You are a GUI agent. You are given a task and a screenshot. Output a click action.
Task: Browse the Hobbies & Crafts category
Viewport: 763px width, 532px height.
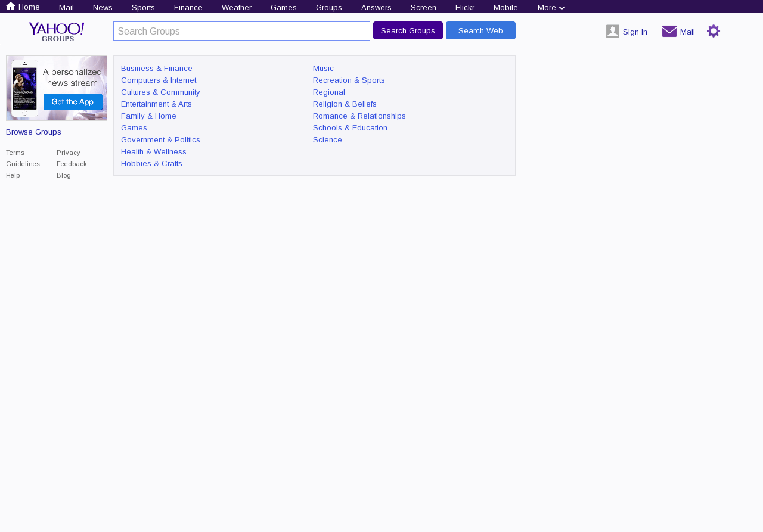point(151,164)
